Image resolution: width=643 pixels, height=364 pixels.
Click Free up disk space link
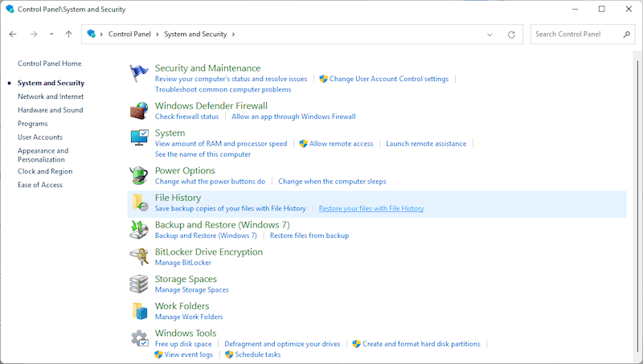coord(183,344)
